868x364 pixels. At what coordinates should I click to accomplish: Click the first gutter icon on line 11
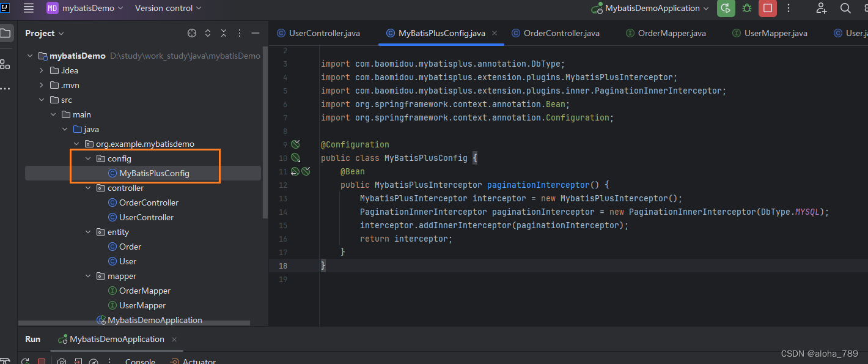(x=295, y=171)
